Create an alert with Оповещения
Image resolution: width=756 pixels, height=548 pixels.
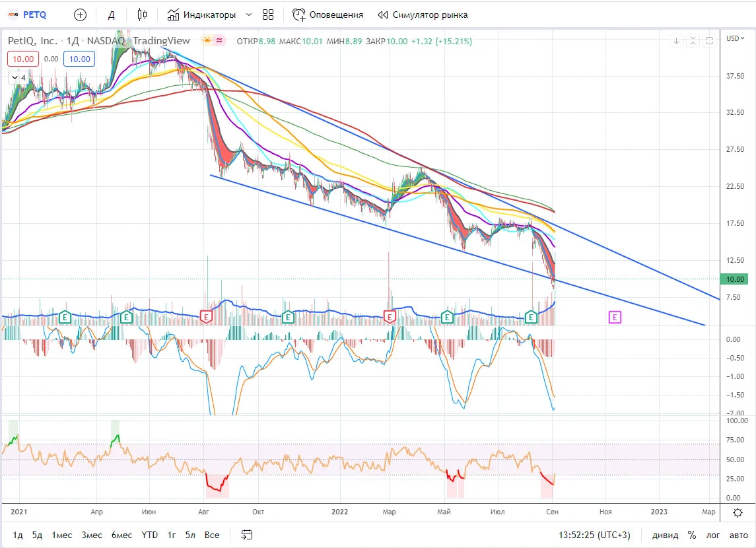point(328,15)
